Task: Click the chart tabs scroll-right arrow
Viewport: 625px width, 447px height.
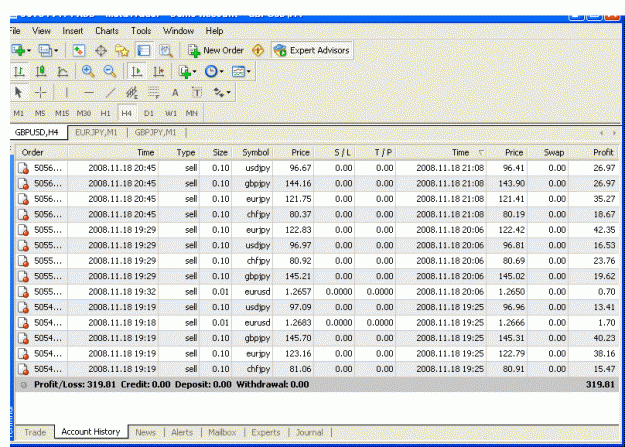Action: click(x=614, y=133)
